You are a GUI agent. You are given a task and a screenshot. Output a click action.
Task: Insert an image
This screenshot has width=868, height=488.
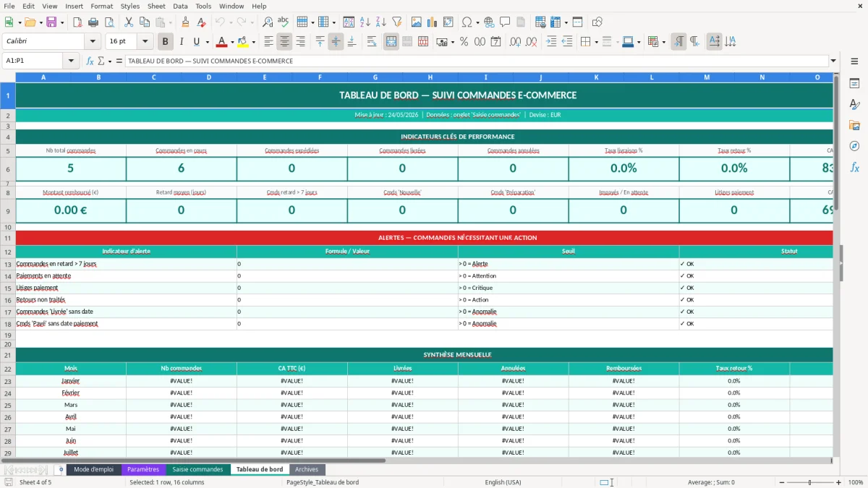[417, 22]
